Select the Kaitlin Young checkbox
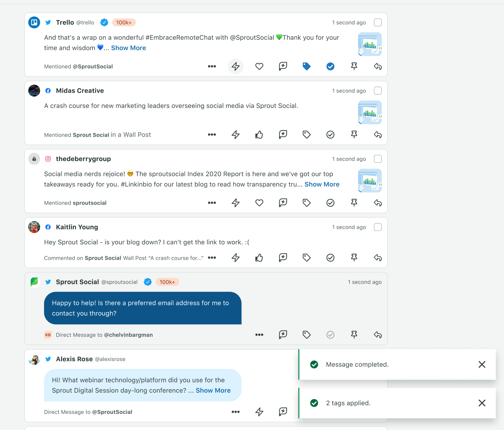Screen dimensions: 504x430 378,227
